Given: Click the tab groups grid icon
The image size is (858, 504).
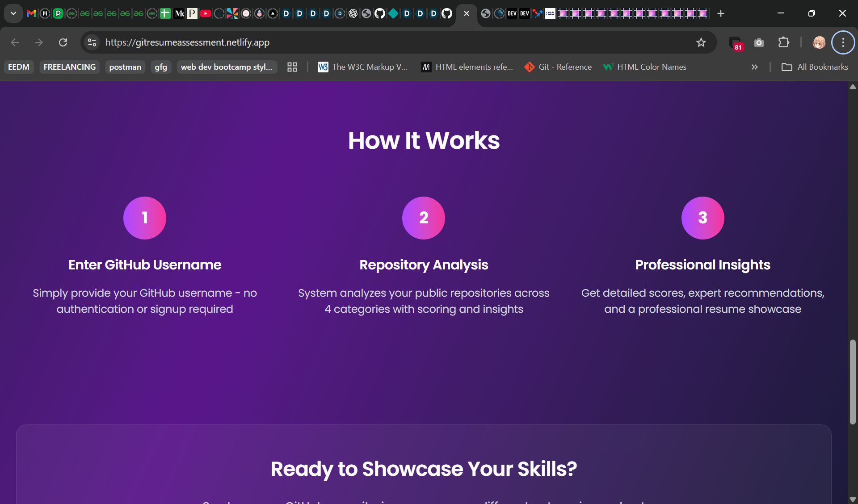Looking at the screenshot, I should [292, 67].
